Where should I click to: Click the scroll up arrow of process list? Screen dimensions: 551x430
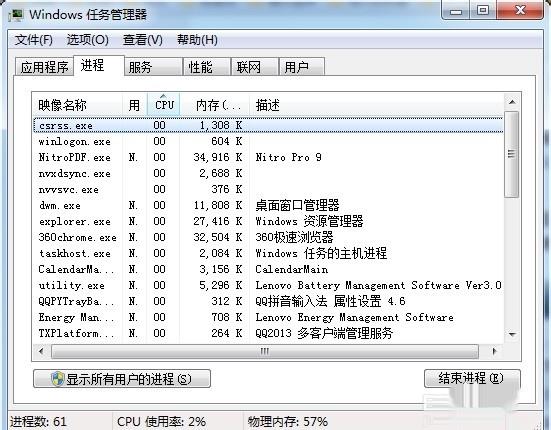point(512,102)
